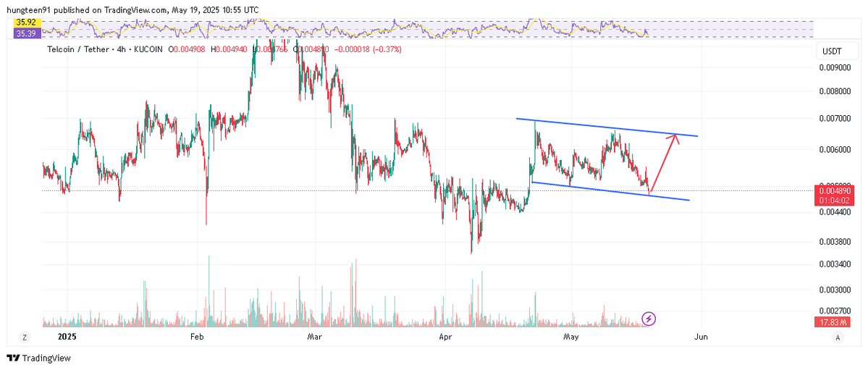Click the candle countdown 01:04:02
Screen dimensions: 868x370
pos(834,199)
